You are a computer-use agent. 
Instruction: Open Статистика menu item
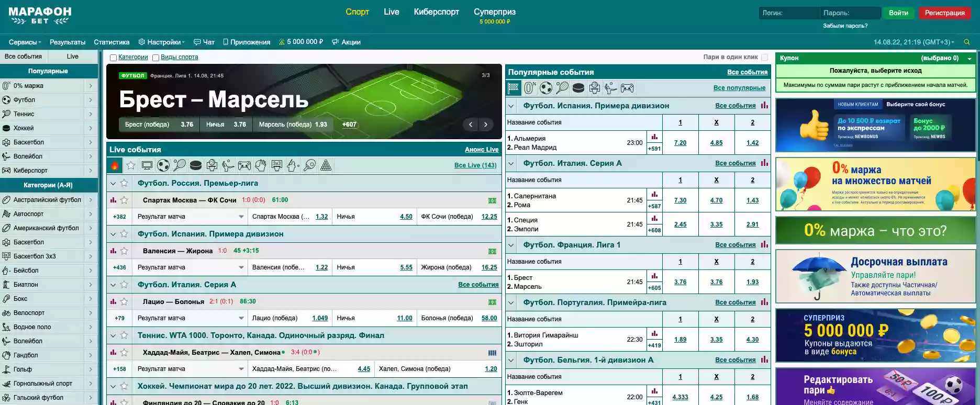click(112, 42)
